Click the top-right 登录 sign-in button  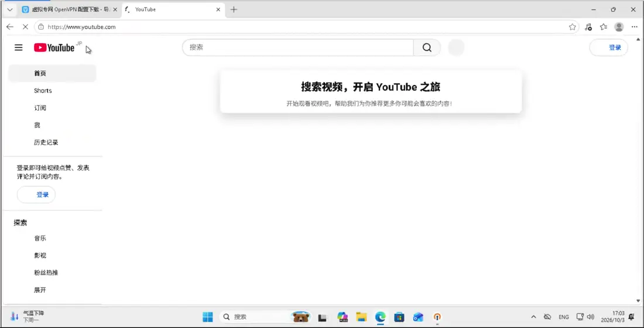609,47
